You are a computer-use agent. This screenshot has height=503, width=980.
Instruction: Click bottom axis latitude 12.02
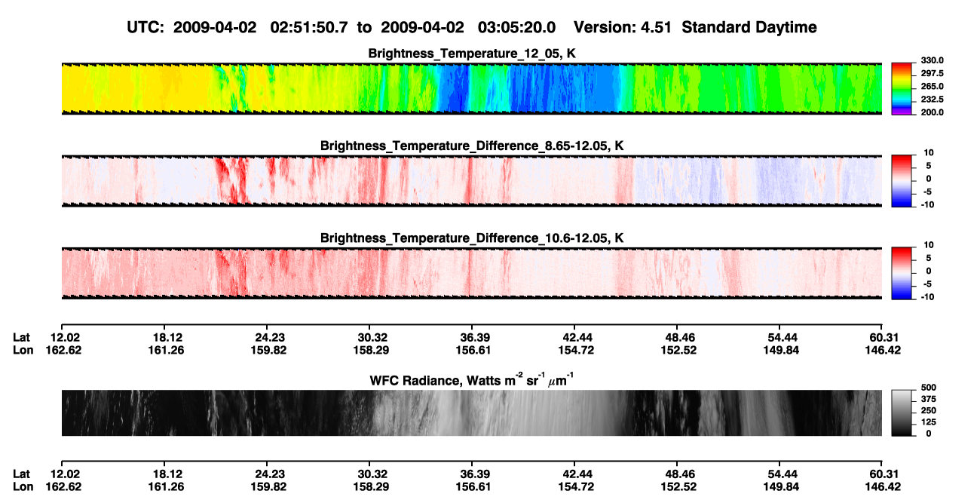point(65,474)
